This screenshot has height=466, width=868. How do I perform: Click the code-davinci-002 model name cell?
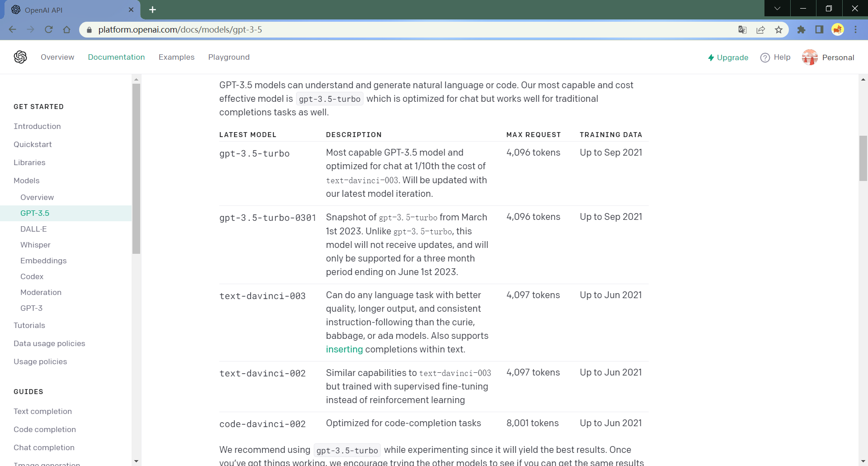(262, 424)
